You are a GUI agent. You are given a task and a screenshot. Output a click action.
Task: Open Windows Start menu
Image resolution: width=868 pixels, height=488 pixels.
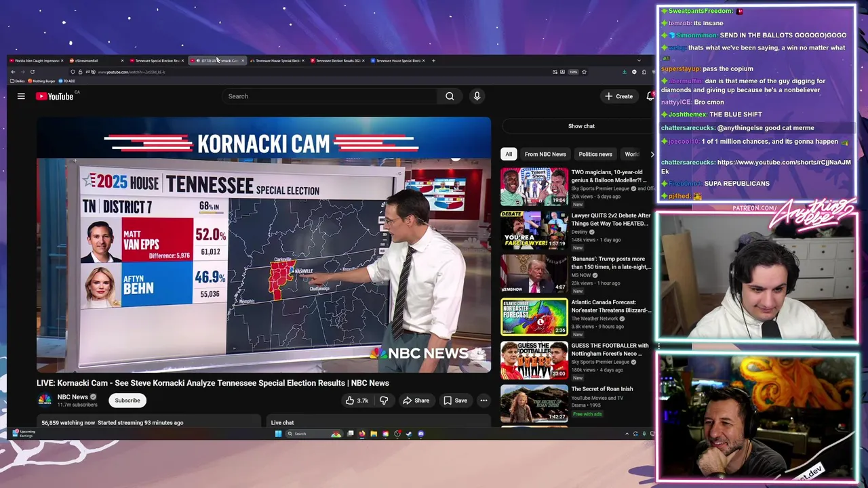278,434
